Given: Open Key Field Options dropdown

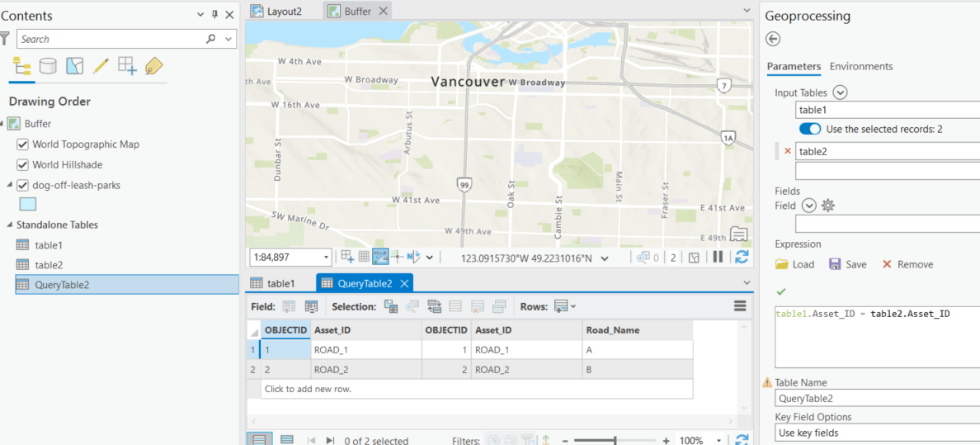Looking at the screenshot, I should click(x=878, y=433).
